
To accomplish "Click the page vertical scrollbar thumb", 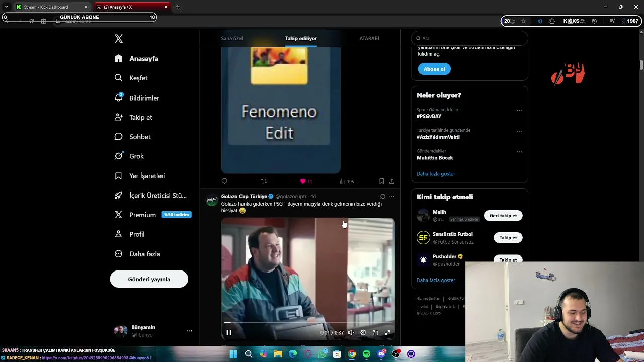I will 641,65.
